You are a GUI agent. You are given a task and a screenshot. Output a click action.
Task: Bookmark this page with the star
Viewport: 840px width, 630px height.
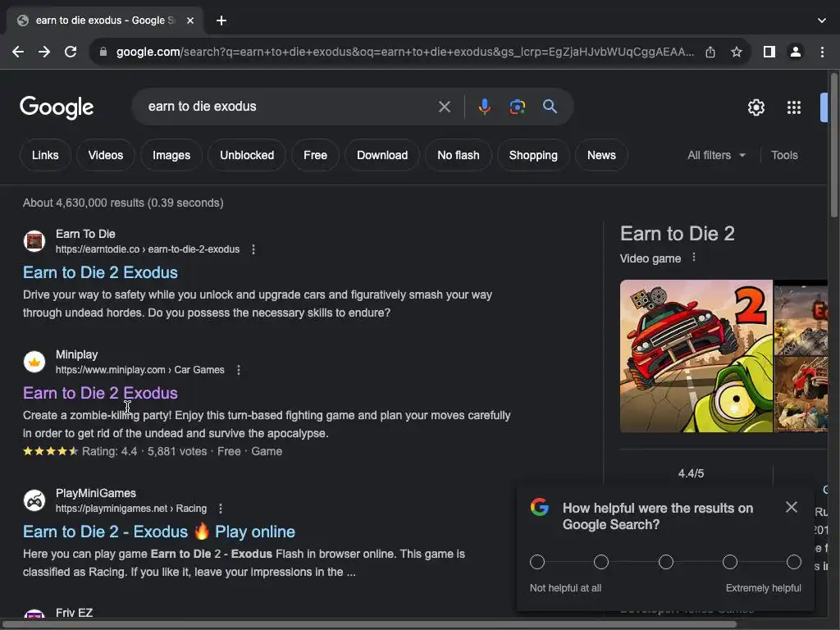point(737,52)
